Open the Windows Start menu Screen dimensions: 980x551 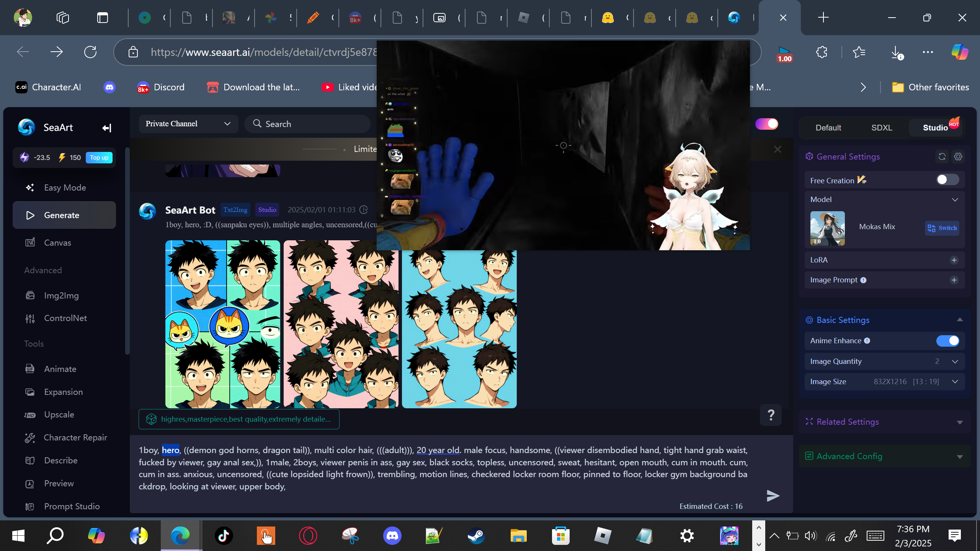(x=18, y=536)
